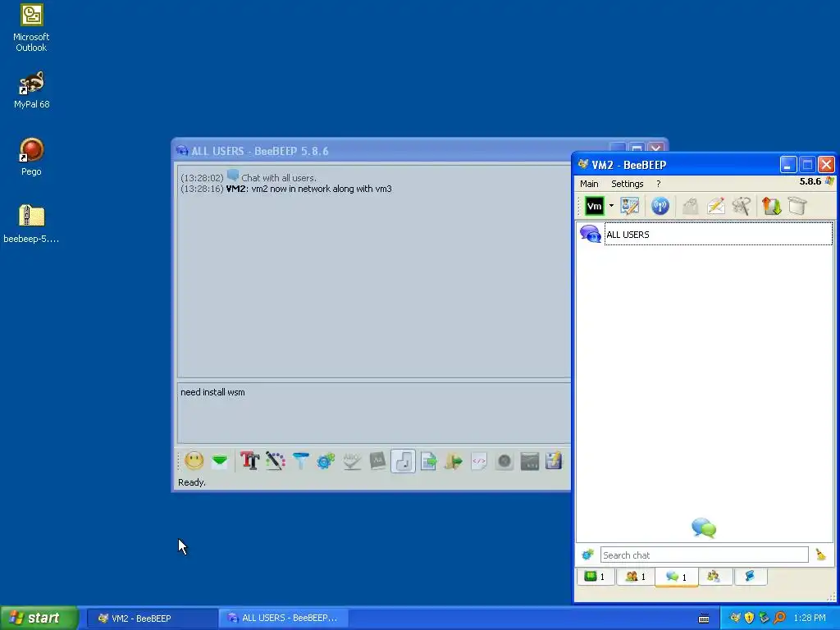Select the beebeep zip desktop file
This screenshot has width=840, height=630.
(x=31, y=224)
